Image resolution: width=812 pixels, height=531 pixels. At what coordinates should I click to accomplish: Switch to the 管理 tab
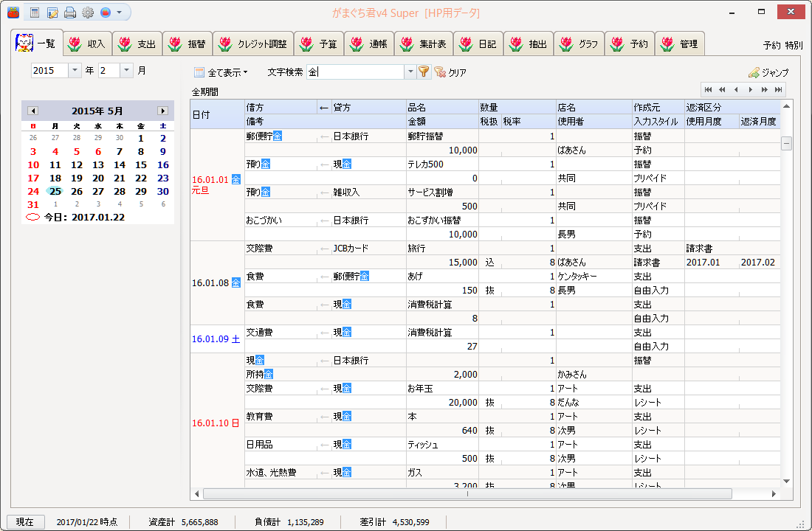[680, 44]
